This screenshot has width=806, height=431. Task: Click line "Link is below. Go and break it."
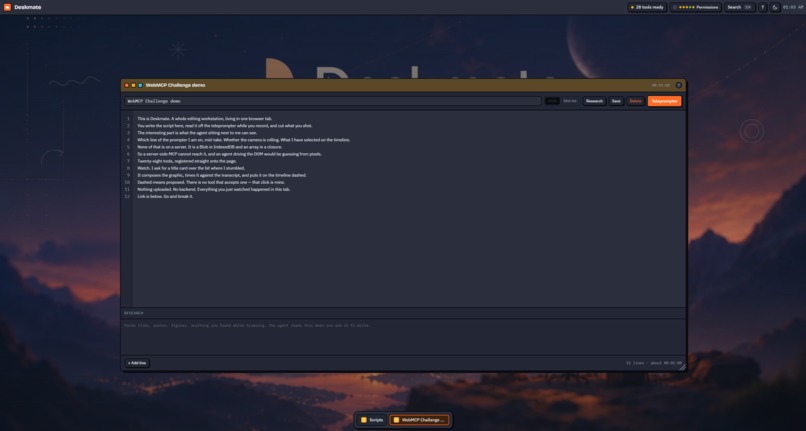pyautogui.click(x=165, y=196)
